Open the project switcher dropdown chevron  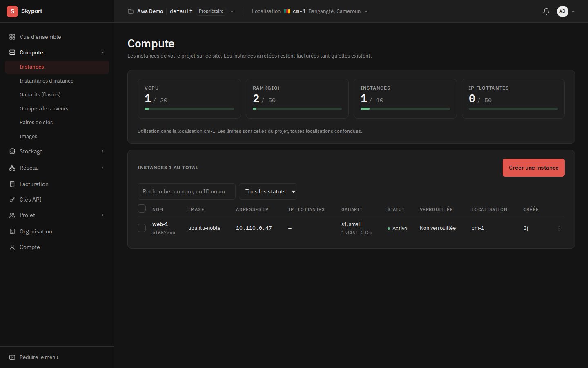232,11
